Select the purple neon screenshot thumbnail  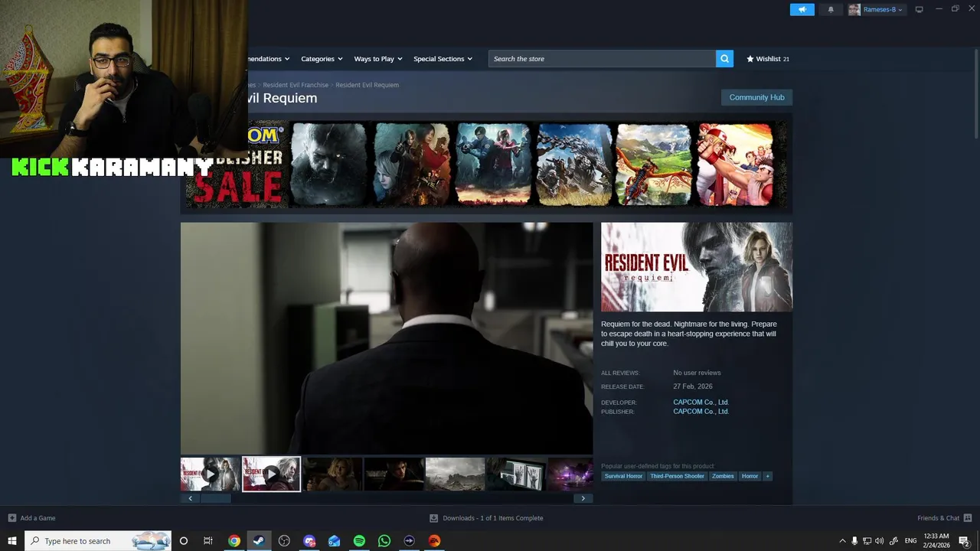[570, 474]
